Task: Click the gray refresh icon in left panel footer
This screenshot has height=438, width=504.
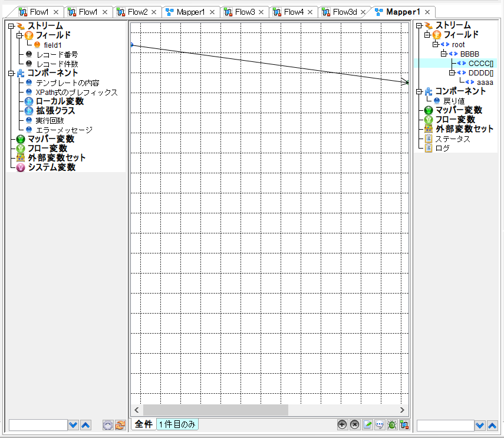Action: 108,425
